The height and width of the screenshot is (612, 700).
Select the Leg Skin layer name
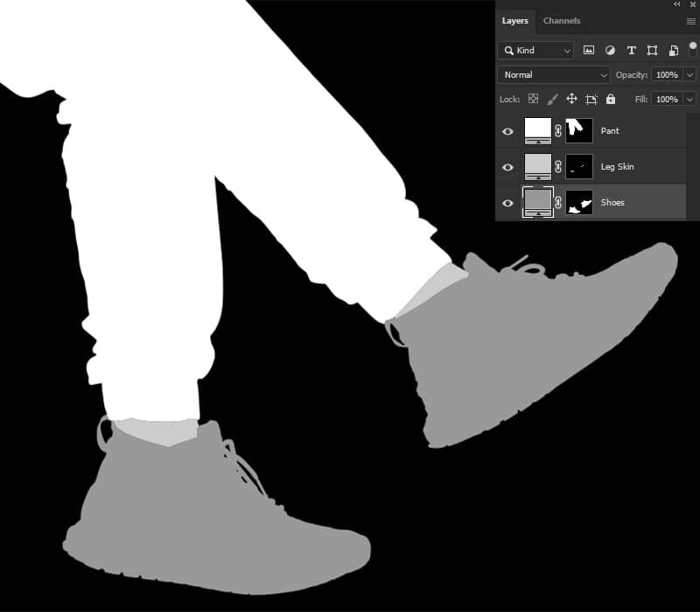[618, 167]
